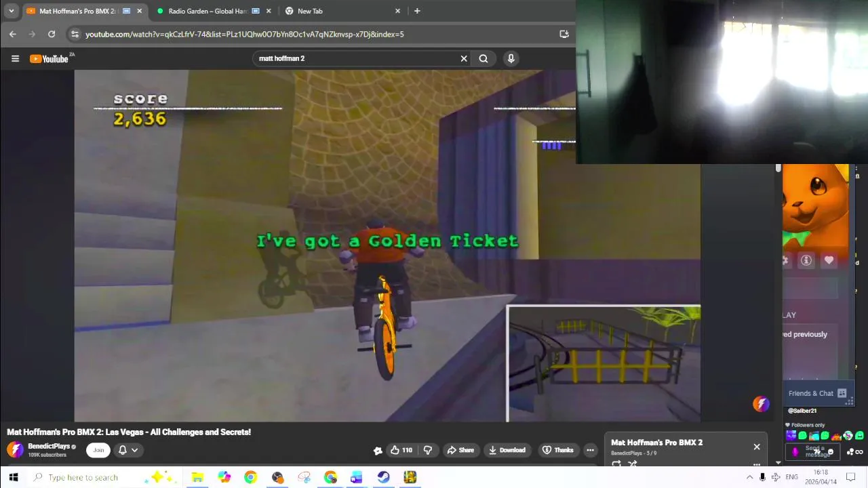Viewport: 868px width, 488px height.
Task: Send Thanks to the creator
Action: click(558, 450)
